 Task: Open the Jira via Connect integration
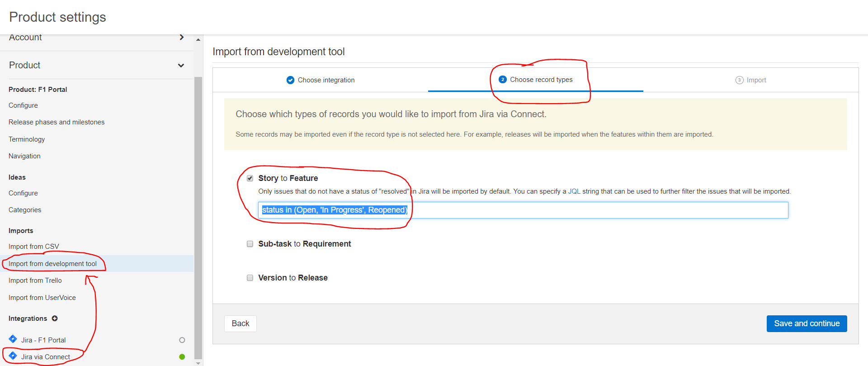tap(46, 357)
